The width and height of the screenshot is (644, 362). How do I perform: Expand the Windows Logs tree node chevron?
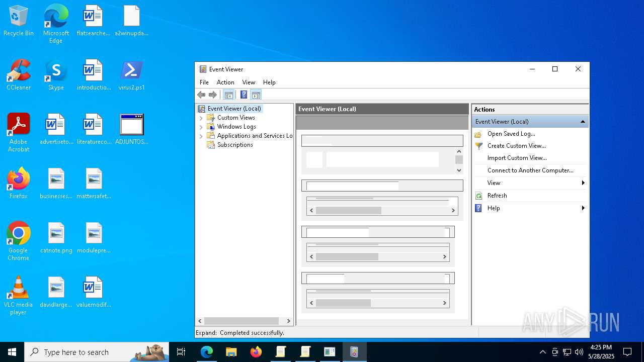point(201,127)
